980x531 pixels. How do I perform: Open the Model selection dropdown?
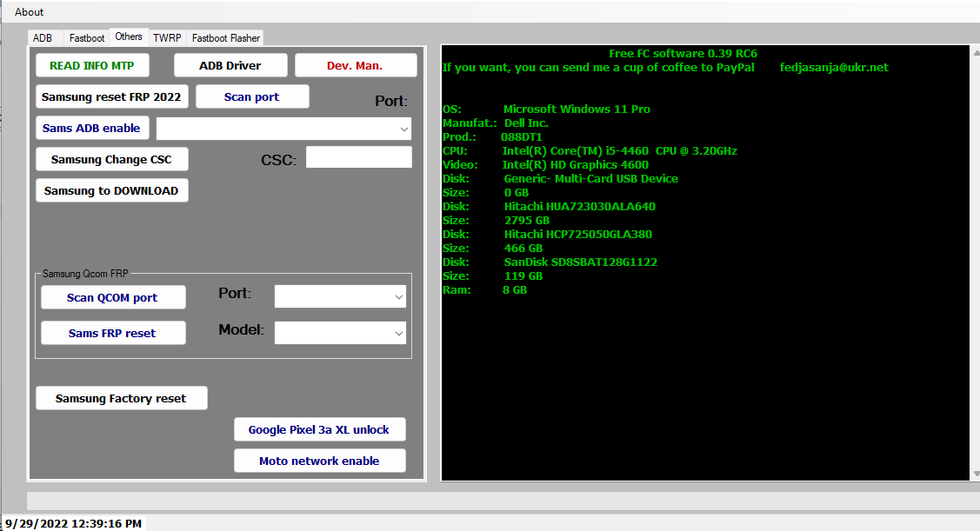tap(399, 332)
